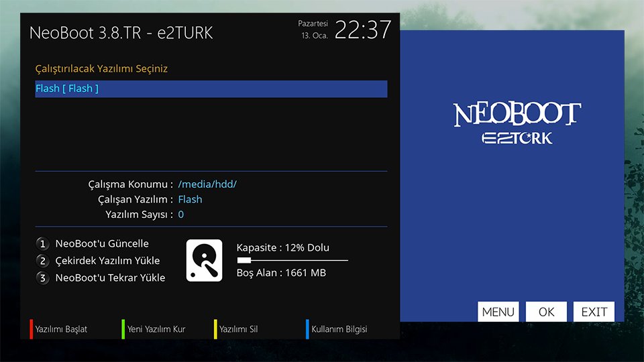Click the 22:37 clock display
Screen dimensions: 644x362
[363, 30]
